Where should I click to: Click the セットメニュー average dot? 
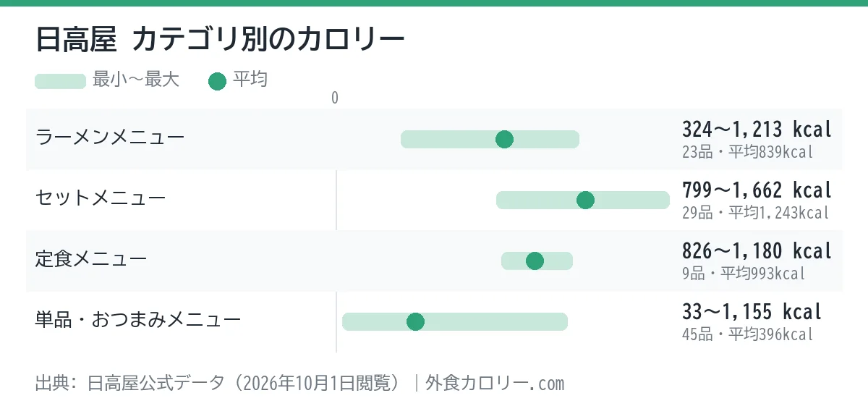(x=586, y=200)
